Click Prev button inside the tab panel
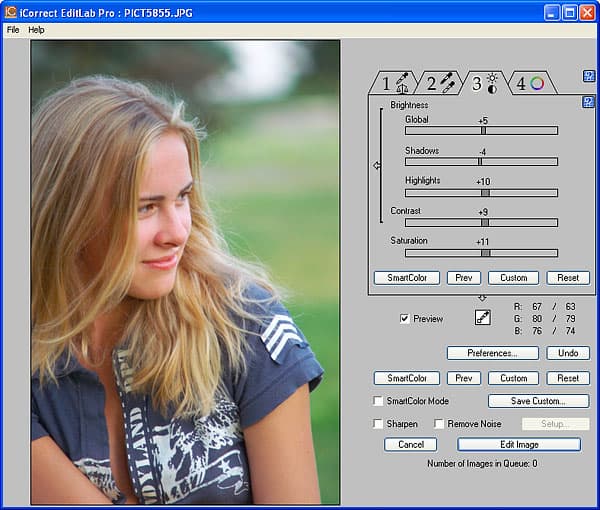 click(464, 278)
